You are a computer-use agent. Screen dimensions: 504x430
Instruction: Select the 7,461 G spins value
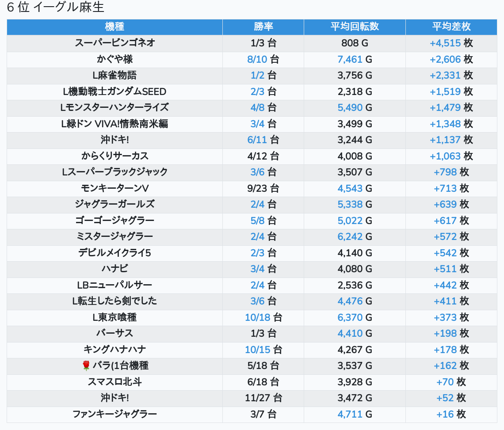click(355, 59)
